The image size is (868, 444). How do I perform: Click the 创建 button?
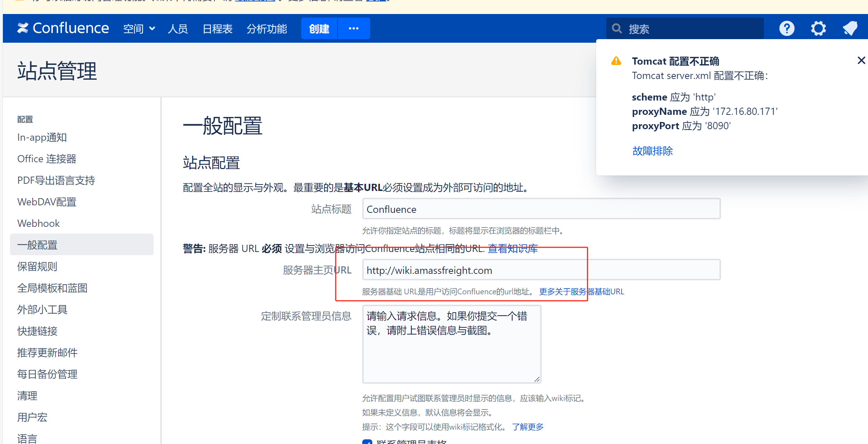(319, 28)
